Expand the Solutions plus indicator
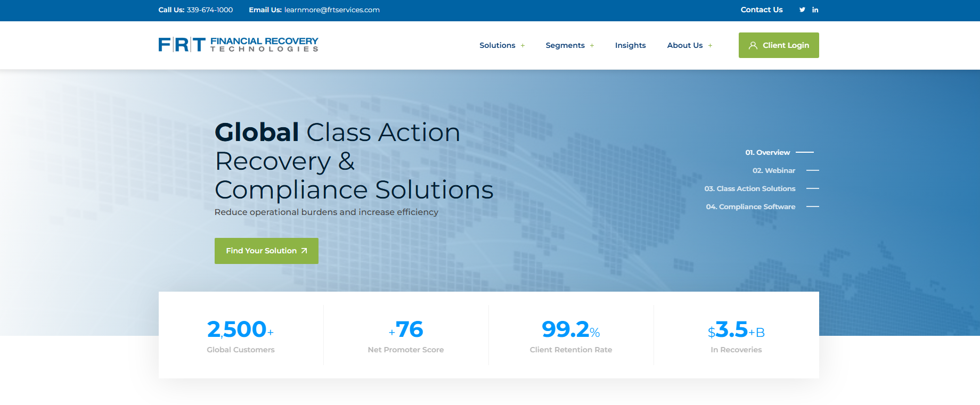 click(x=522, y=46)
